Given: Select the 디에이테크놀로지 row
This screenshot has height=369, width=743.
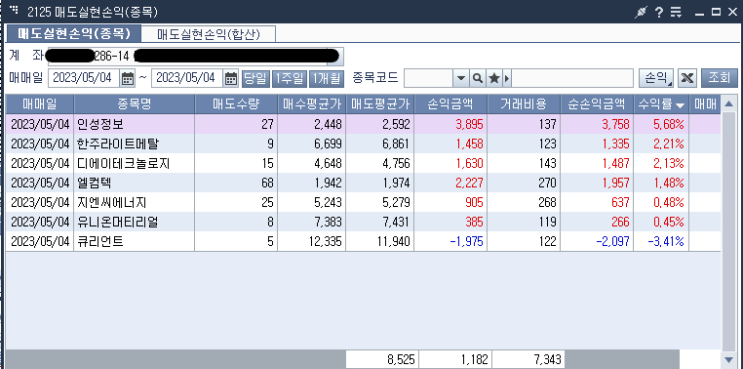Looking at the screenshot, I should (x=363, y=163).
